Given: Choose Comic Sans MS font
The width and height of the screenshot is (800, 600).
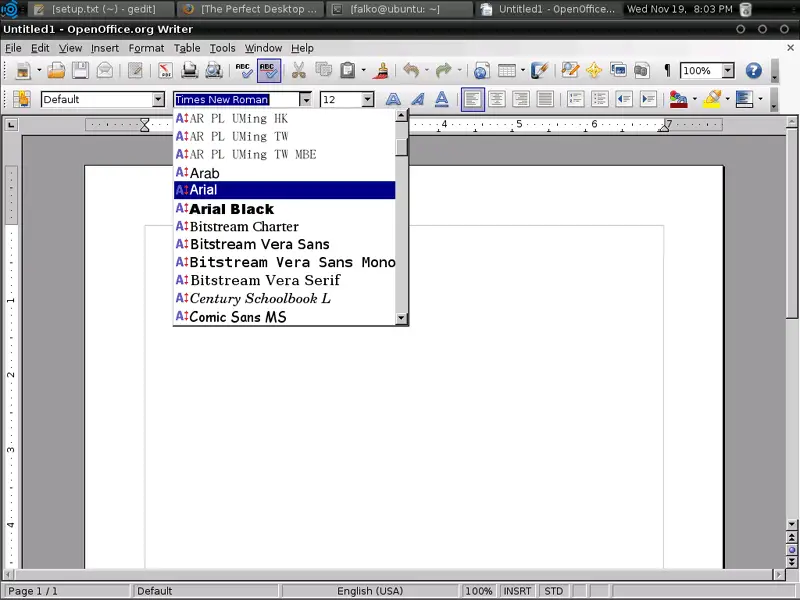Looking at the screenshot, I should tap(285, 317).
